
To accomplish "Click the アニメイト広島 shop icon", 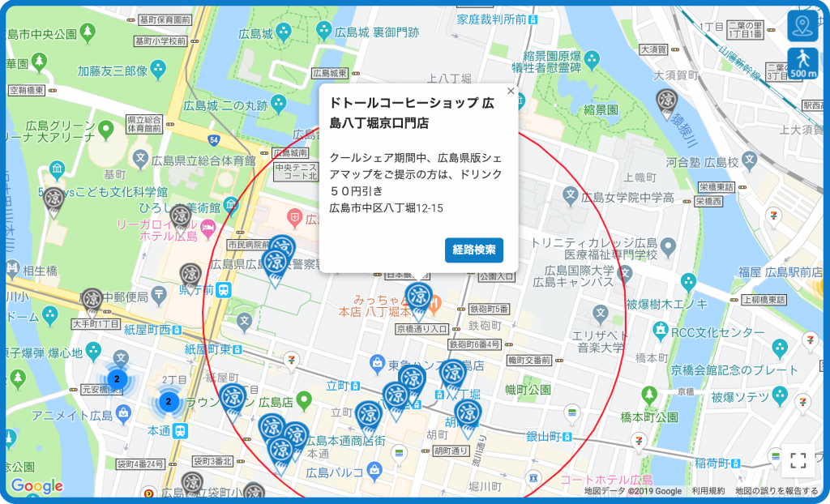I will 123,414.
